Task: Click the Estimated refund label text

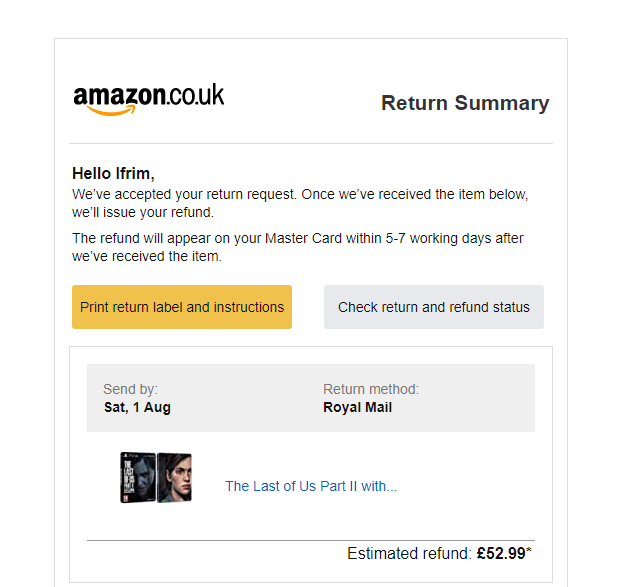Action: [409, 553]
